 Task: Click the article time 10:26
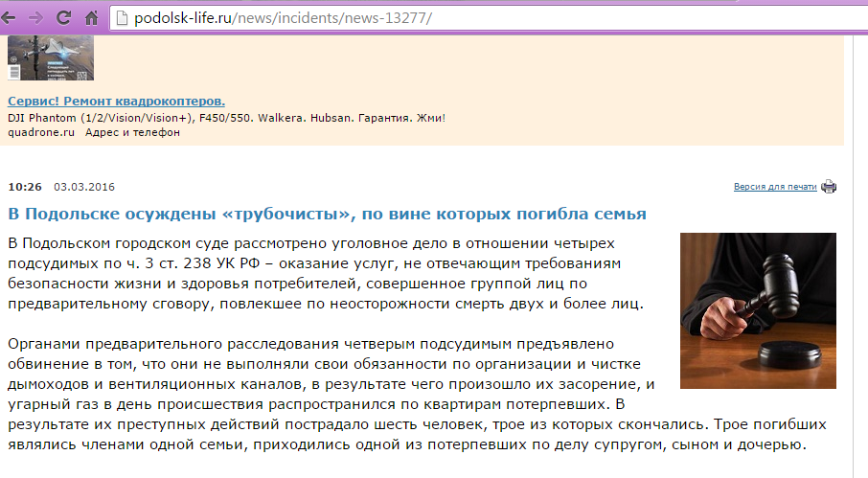click(x=25, y=187)
